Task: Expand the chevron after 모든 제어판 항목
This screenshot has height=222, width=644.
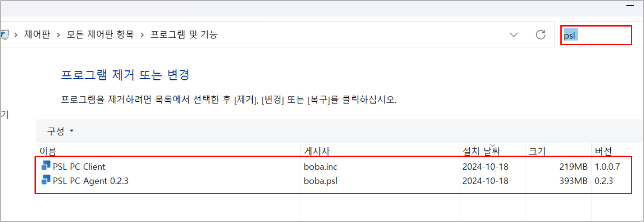Action: [x=142, y=34]
